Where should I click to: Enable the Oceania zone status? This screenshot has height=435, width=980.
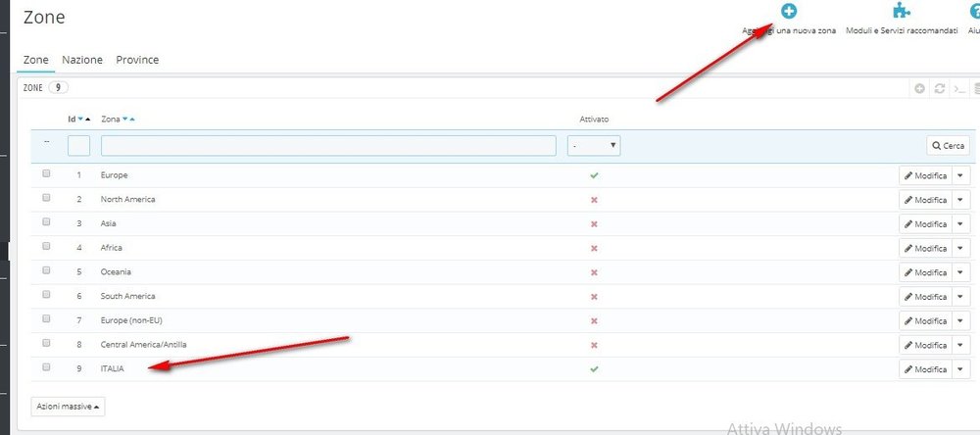tap(594, 272)
